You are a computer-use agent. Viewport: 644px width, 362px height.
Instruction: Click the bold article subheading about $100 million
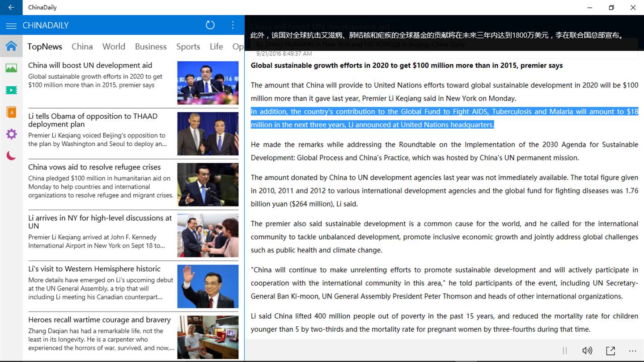pyautogui.click(x=407, y=66)
